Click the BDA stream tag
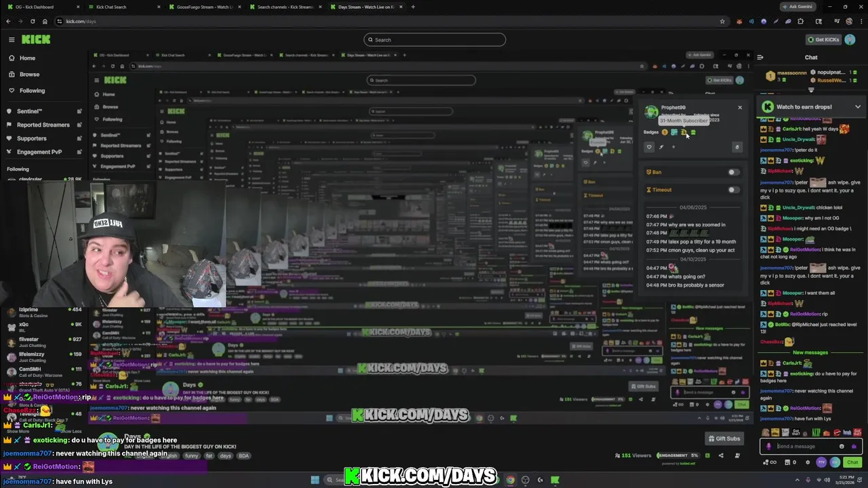Image resolution: width=868 pixels, height=488 pixels. coord(243,455)
